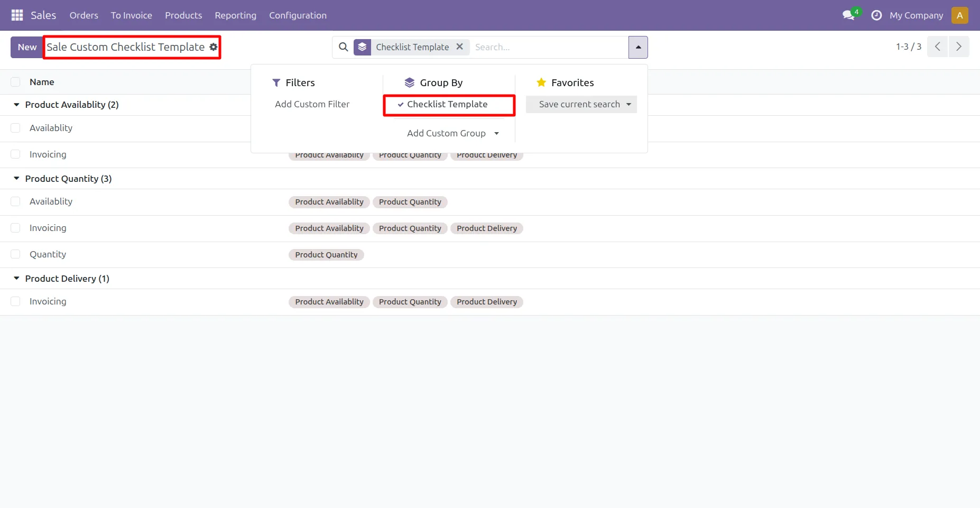Screen dimensions: 980x508
Task: Open the Configuration menu
Action: pyautogui.click(x=298, y=15)
